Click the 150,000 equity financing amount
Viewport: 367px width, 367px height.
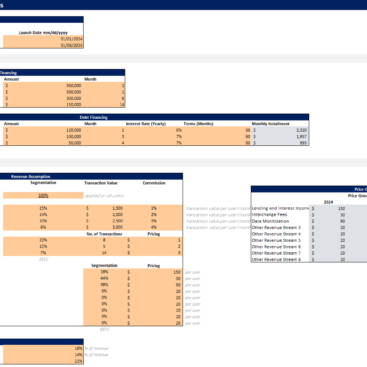(43, 104)
